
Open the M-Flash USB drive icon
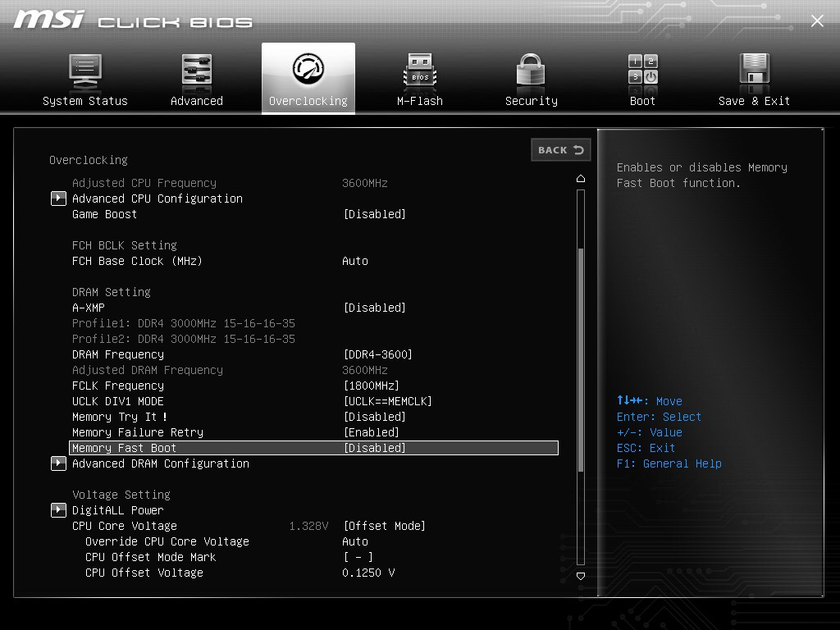click(419, 71)
